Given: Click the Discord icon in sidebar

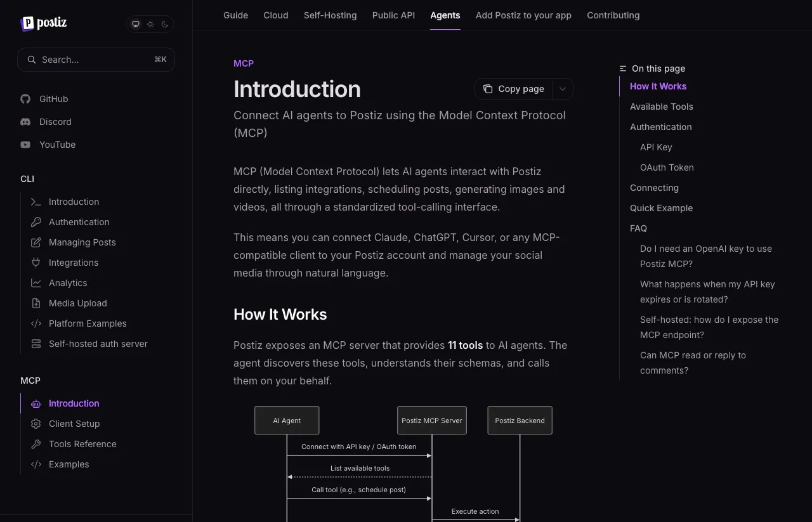Looking at the screenshot, I should pyautogui.click(x=25, y=122).
